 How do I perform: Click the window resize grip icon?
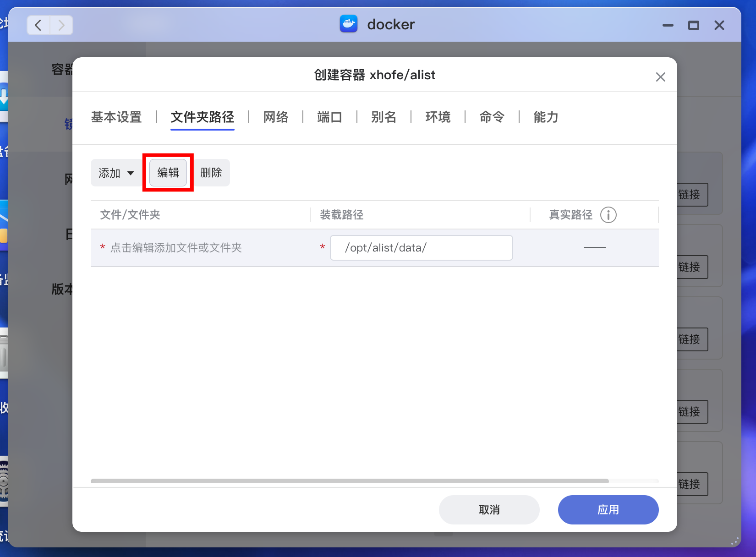[735, 541]
